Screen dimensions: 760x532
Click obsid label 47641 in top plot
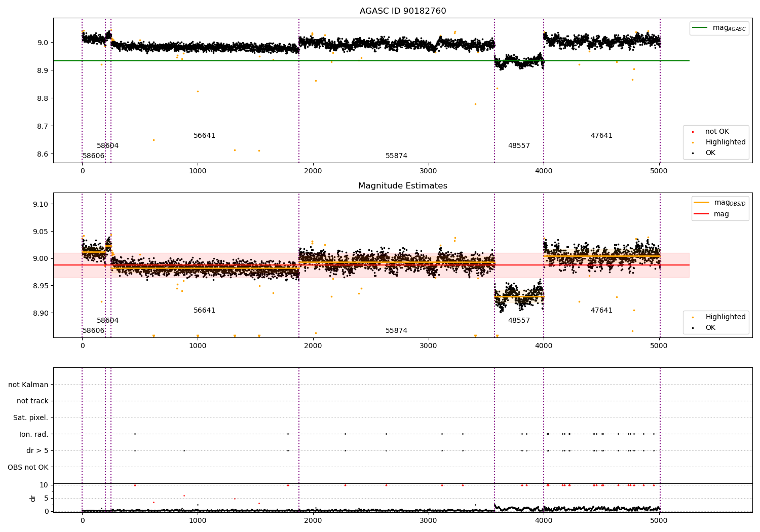601,136
